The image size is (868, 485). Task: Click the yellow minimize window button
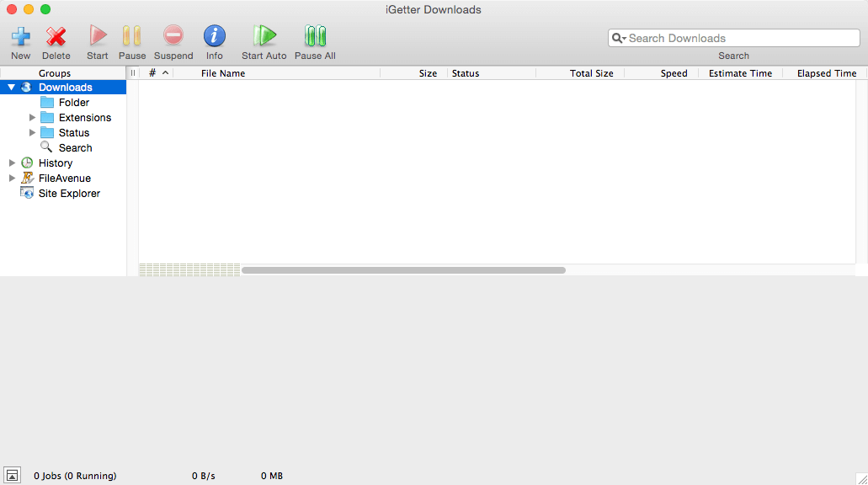(x=29, y=9)
